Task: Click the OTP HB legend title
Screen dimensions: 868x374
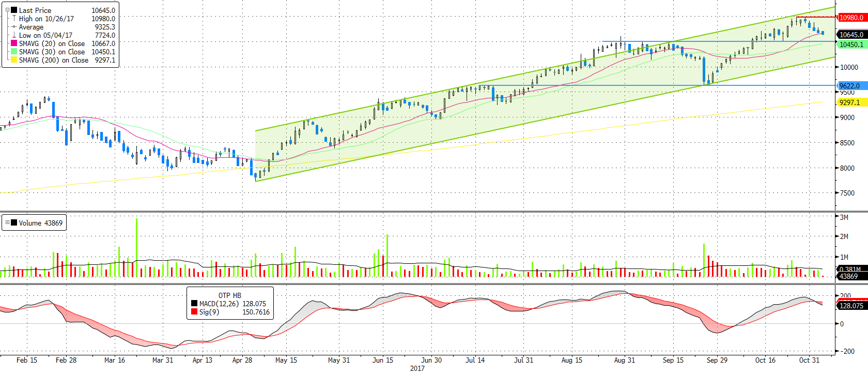Action: click(x=229, y=295)
